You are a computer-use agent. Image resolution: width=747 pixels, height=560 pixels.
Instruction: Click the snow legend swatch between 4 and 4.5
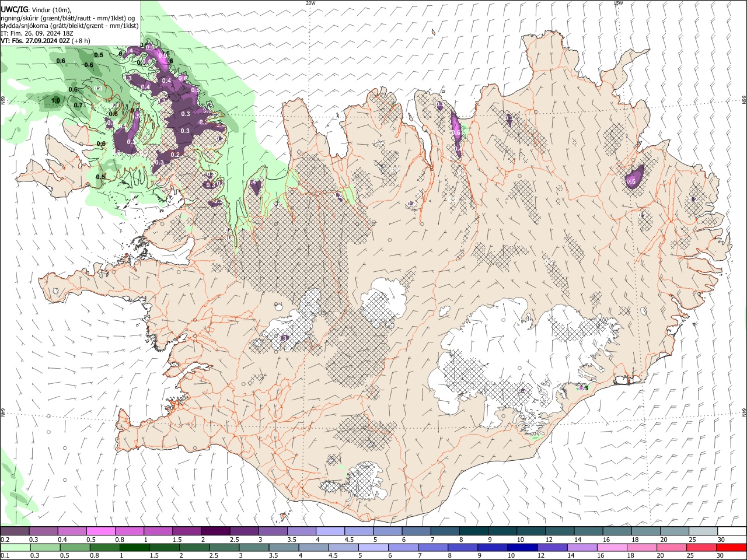click(330, 531)
